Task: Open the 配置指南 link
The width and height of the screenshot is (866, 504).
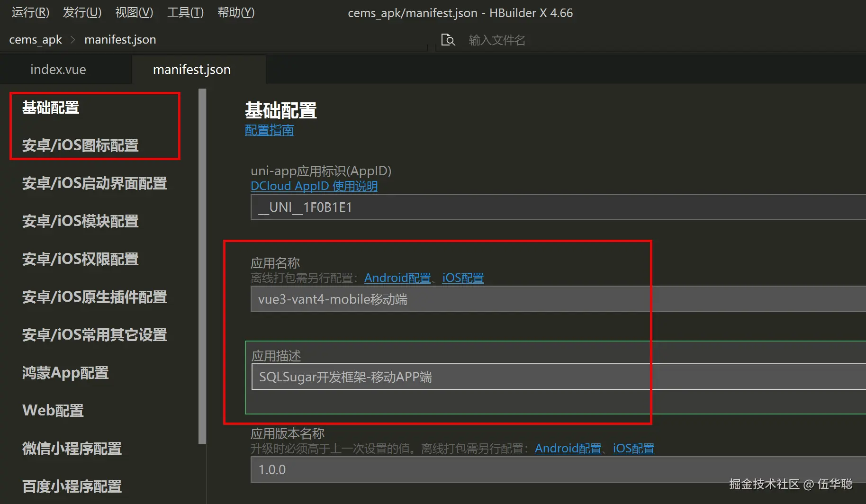Action: pyautogui.click(x=269, y=130)
